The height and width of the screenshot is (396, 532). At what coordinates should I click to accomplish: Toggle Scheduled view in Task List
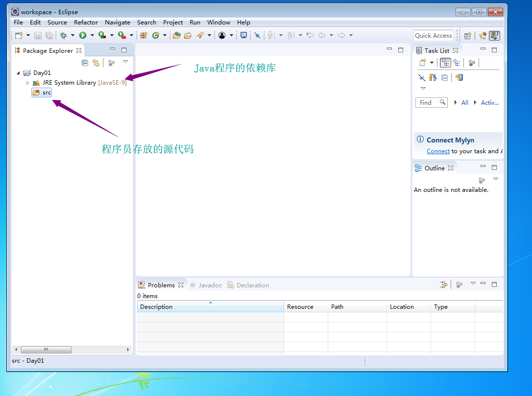click(457, 63)
